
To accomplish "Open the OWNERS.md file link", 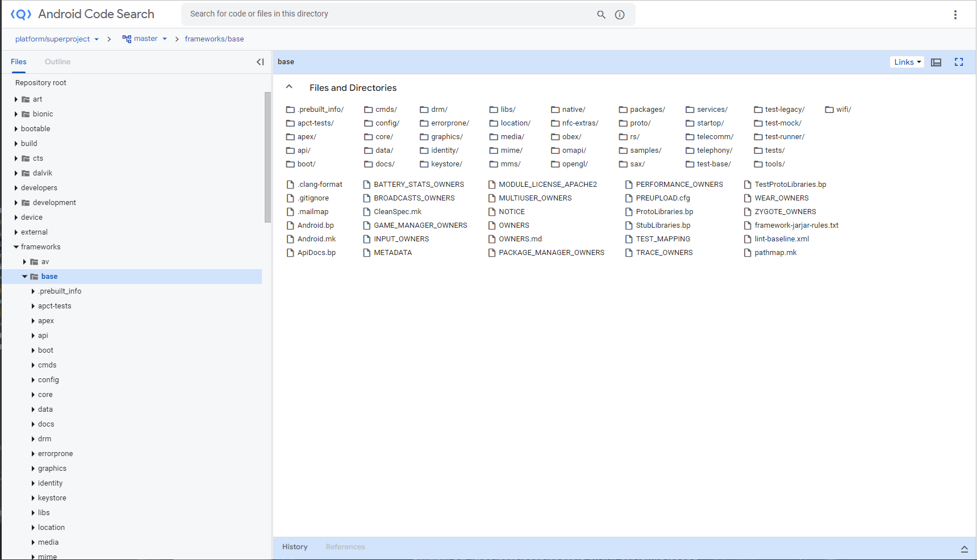I will 520,239.
